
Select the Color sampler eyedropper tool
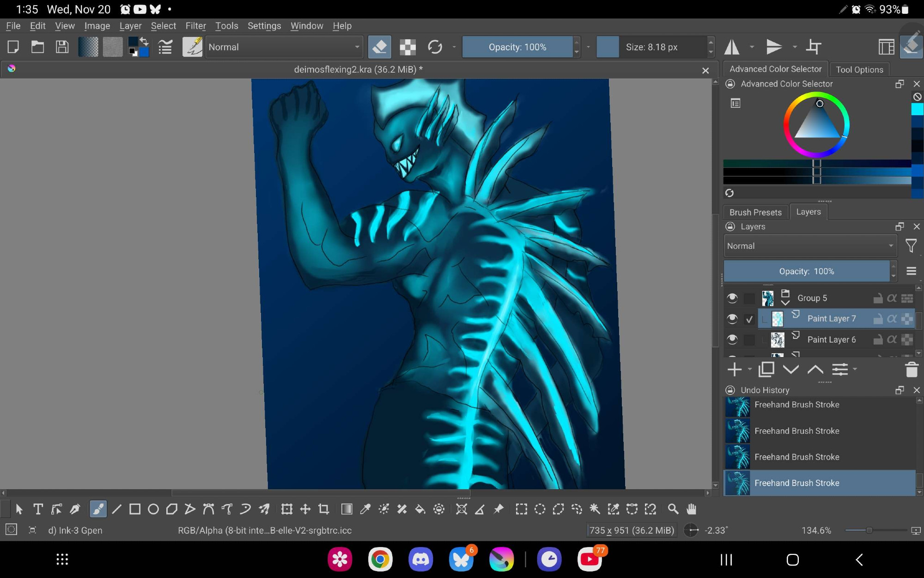pyautogui.click(x=365, y=509)
